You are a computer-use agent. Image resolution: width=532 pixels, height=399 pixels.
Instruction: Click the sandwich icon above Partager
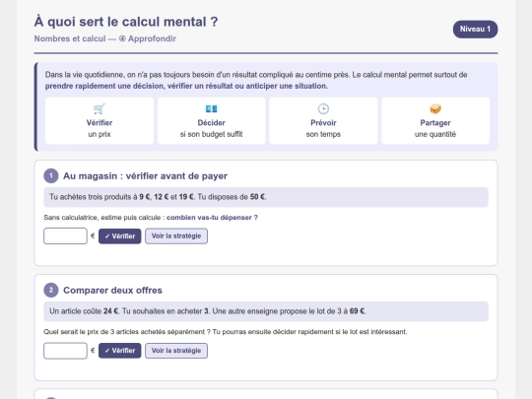pos(435,109)
